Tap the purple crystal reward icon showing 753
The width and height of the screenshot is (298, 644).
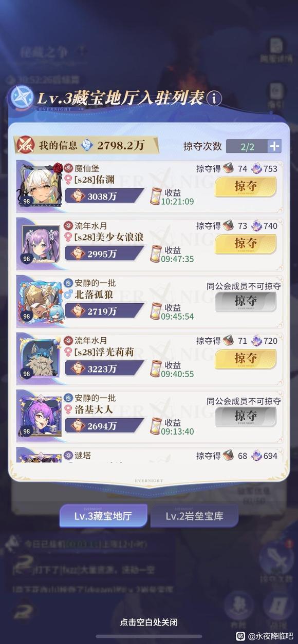(x=256, y=168)
